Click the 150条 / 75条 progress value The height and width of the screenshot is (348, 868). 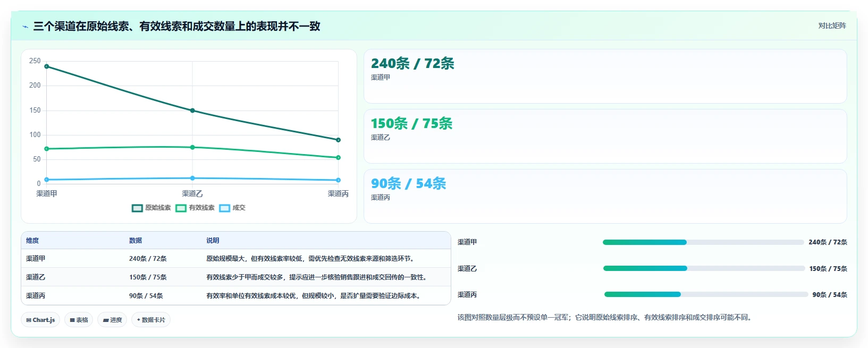click(x=828, y=269)
